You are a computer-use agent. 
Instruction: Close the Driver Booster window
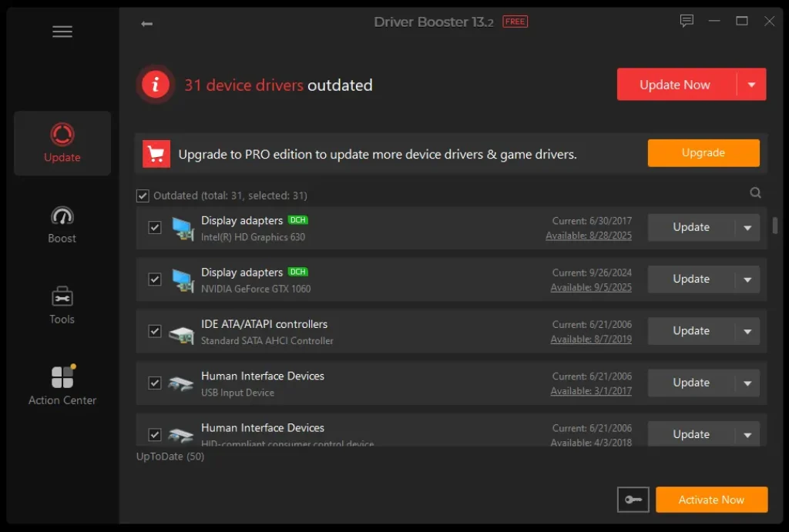tap(770, 21)
